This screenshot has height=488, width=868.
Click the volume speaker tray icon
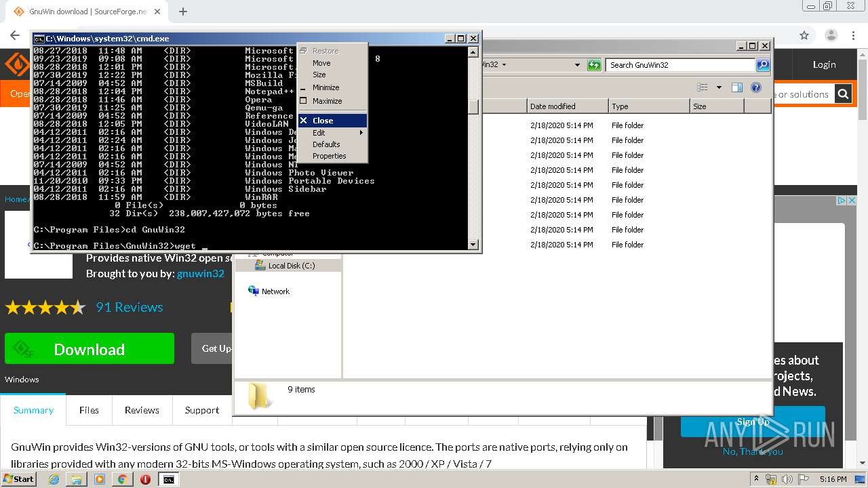tap(787, 479)
